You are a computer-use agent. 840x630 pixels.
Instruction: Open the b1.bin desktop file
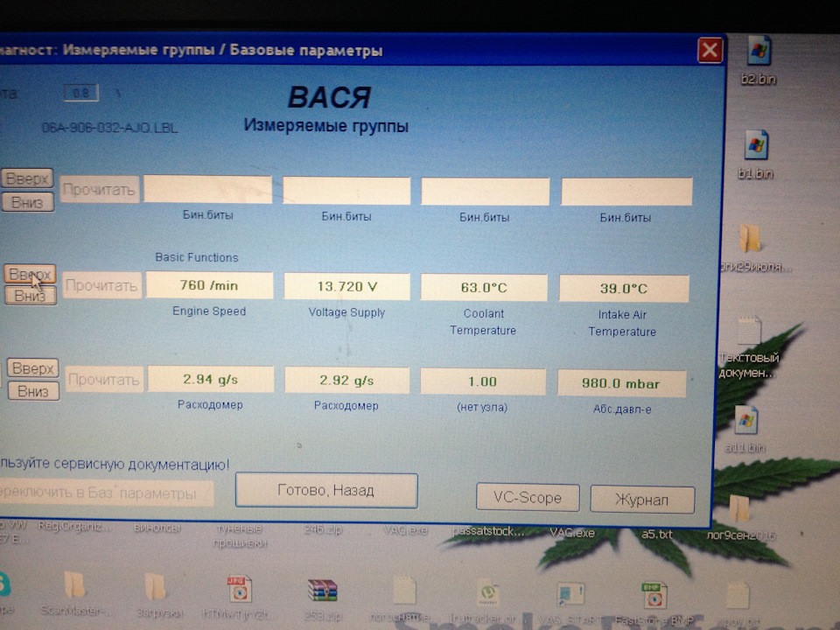[x=756, y=146]
